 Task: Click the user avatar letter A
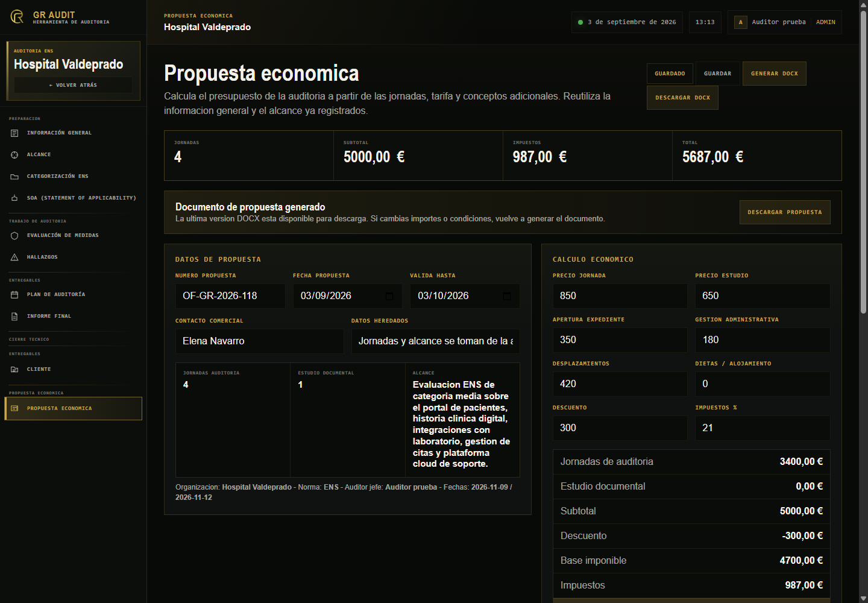tap(741, 22)
